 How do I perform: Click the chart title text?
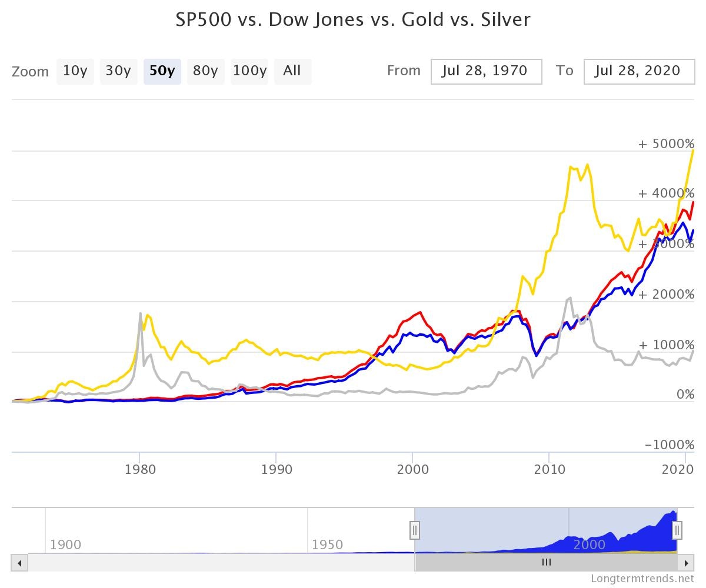352,19
